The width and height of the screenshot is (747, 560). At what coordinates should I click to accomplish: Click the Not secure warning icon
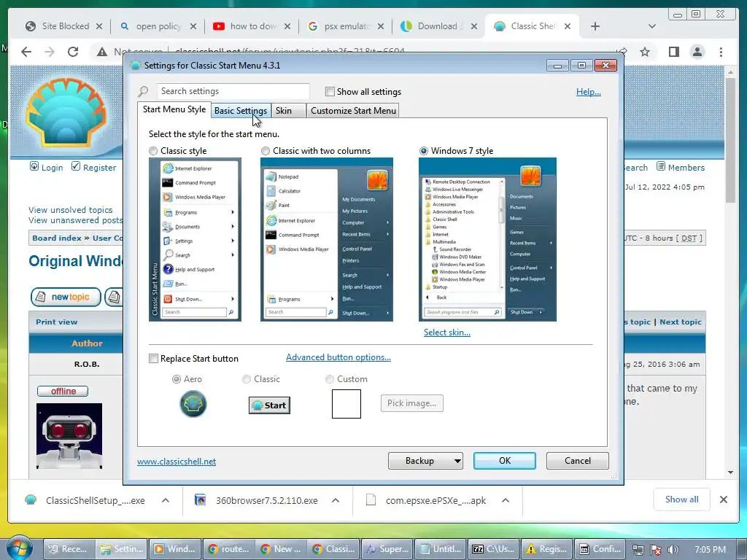point(102,52)
